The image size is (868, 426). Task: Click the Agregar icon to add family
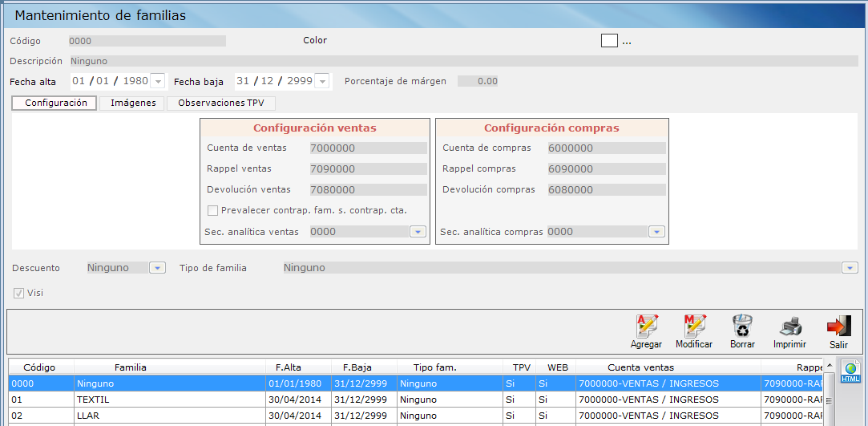coord(646,327)
